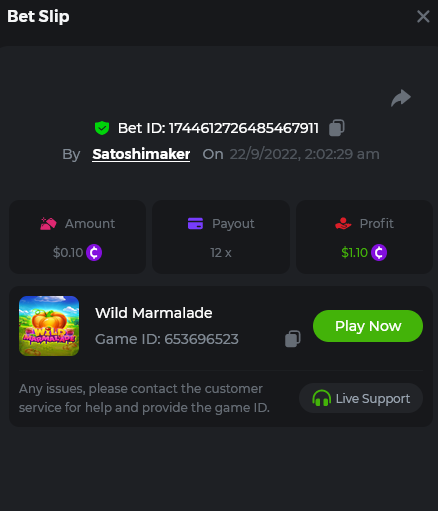Click the purple currency coin next to $0.10
Image resolution: width=438 pixels, height=511 pixels.
[x=94, y=253]
